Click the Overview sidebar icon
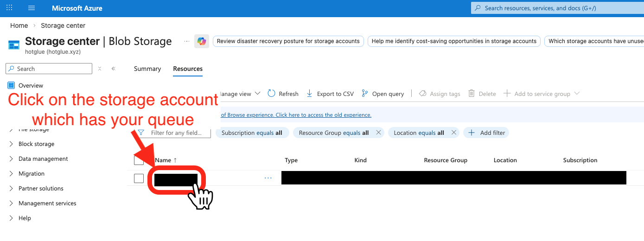This screenshot has height=241, width=644. point(12,85)
